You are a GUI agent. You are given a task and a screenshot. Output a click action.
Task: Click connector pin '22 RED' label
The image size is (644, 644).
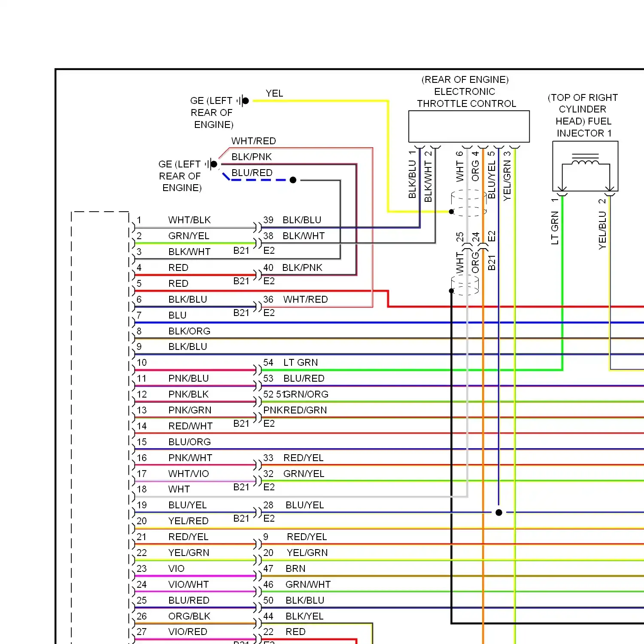click(x=284, y=632)
